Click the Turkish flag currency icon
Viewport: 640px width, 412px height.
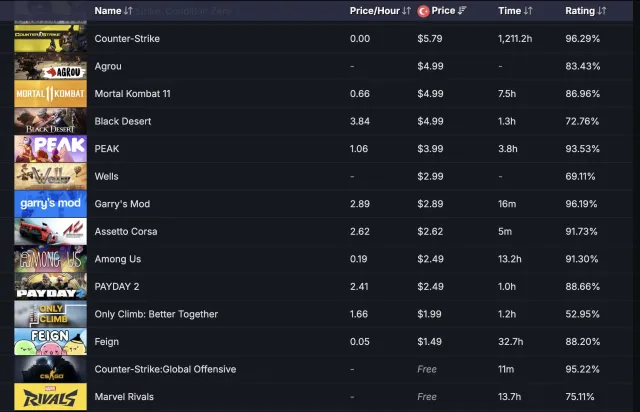coord(423,11)
